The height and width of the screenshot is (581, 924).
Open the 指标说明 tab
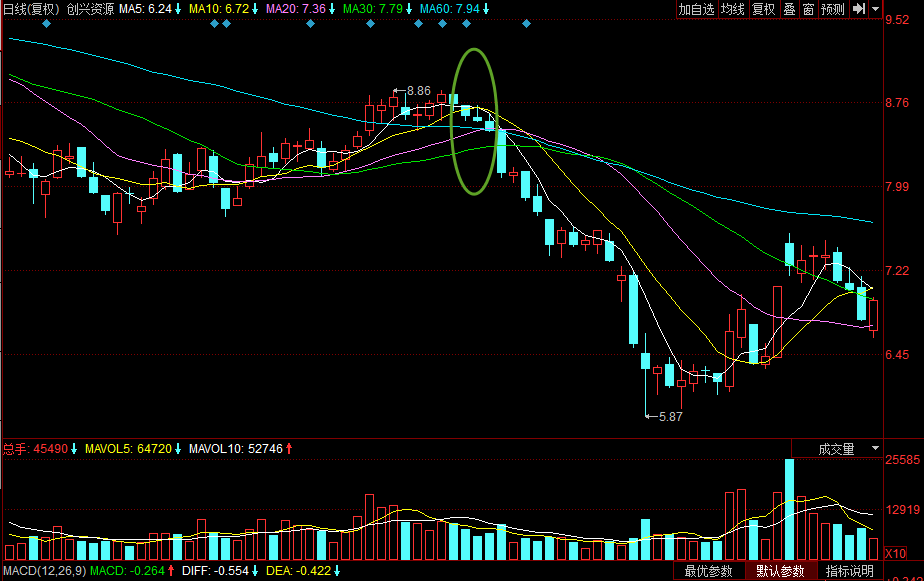coord(850,571)
